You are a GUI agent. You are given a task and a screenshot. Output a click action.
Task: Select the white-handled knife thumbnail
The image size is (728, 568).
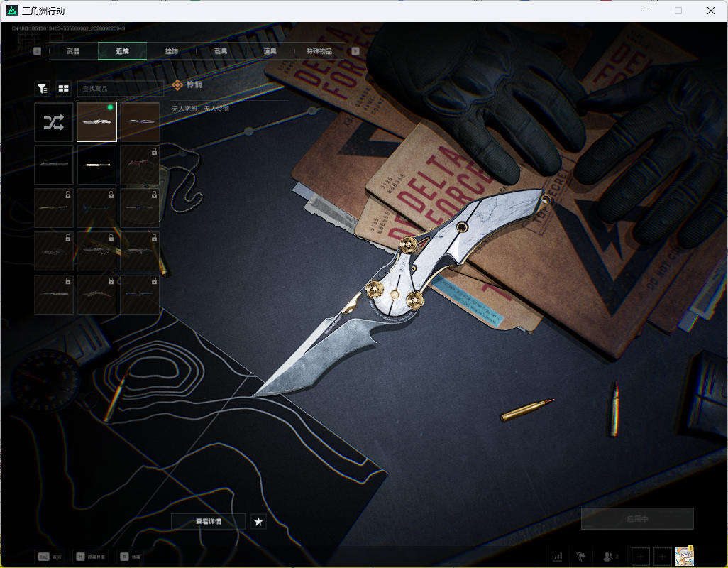point(96,165)
